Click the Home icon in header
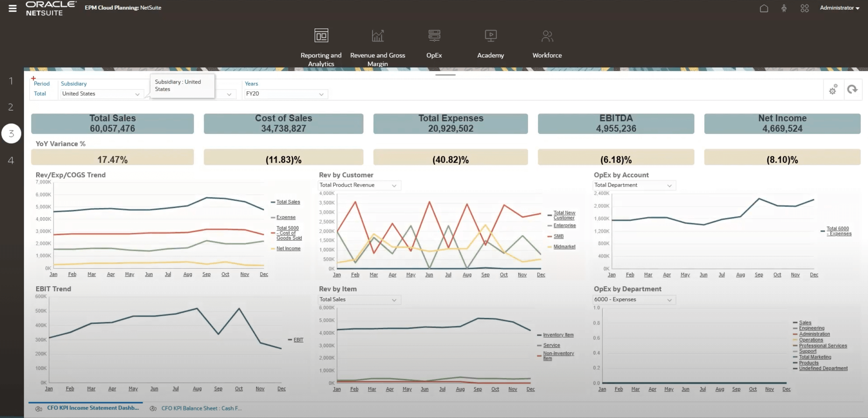Viewport: 868px width, 418px height. (764, 8)
